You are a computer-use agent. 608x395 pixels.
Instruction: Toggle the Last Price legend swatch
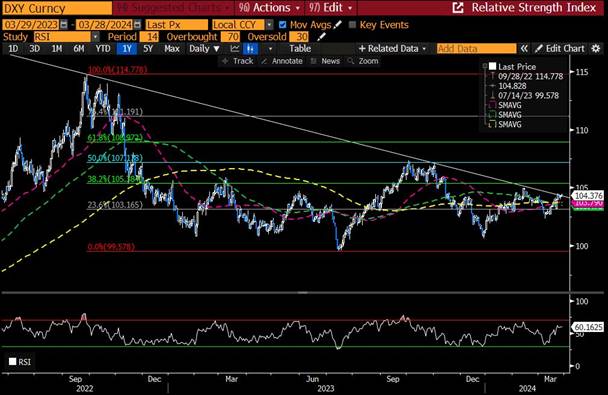492,67
